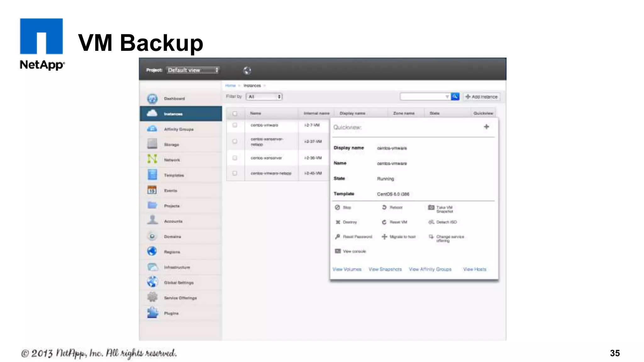Click the Reset VM icon
This screenshot has width=644, height=362.
(384, 222)
